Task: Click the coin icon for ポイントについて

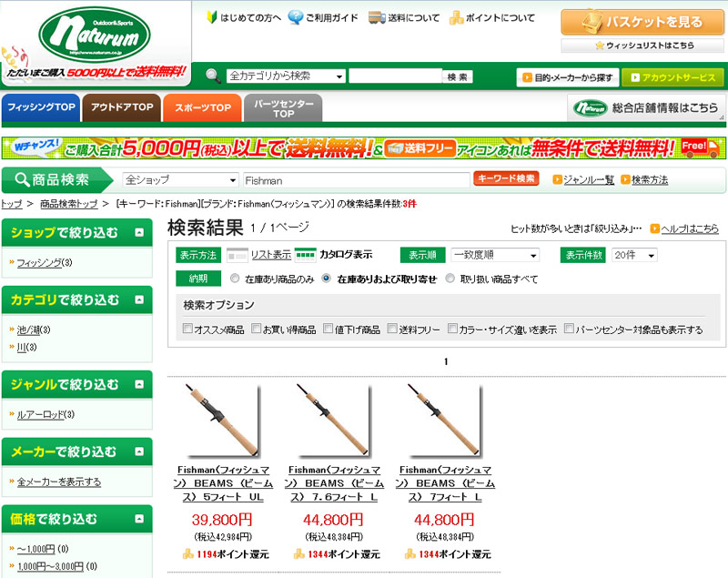Action: click(457, 17)
